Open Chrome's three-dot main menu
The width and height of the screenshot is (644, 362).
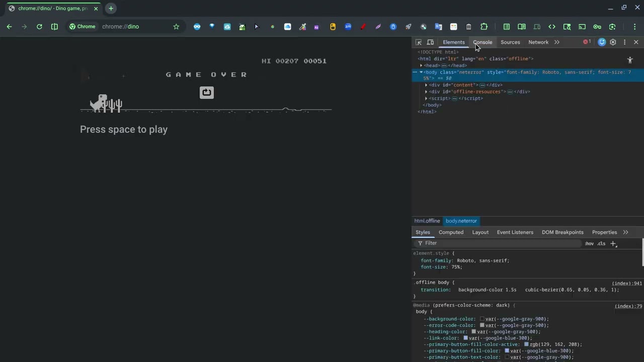(635, 27)
